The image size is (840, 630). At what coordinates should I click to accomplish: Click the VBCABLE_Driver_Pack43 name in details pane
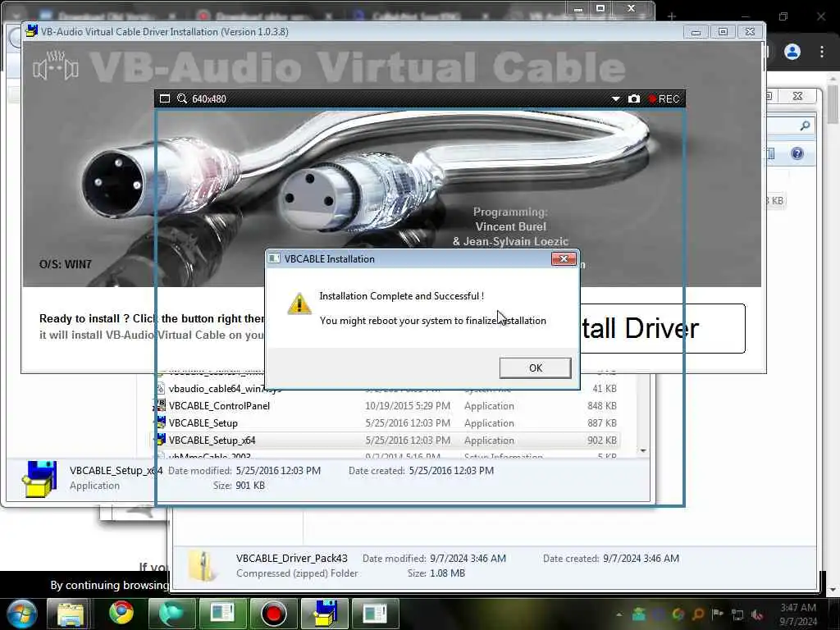[x=291, y=558]
